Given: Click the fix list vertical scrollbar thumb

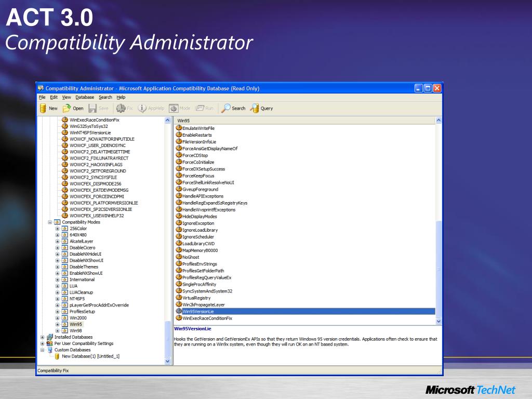Looking at the screenshot, I should [x=438, y=269].
